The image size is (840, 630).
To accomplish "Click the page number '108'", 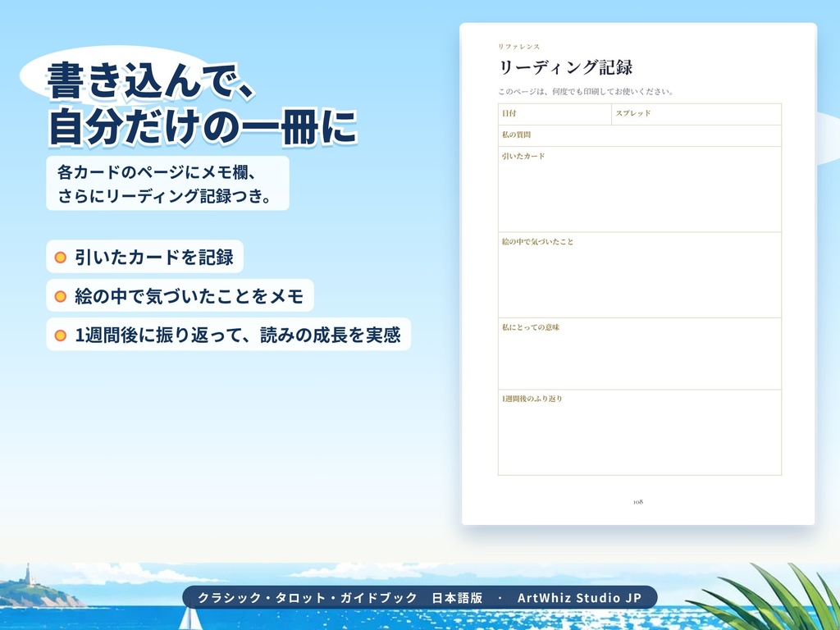I will click(638, 502).
